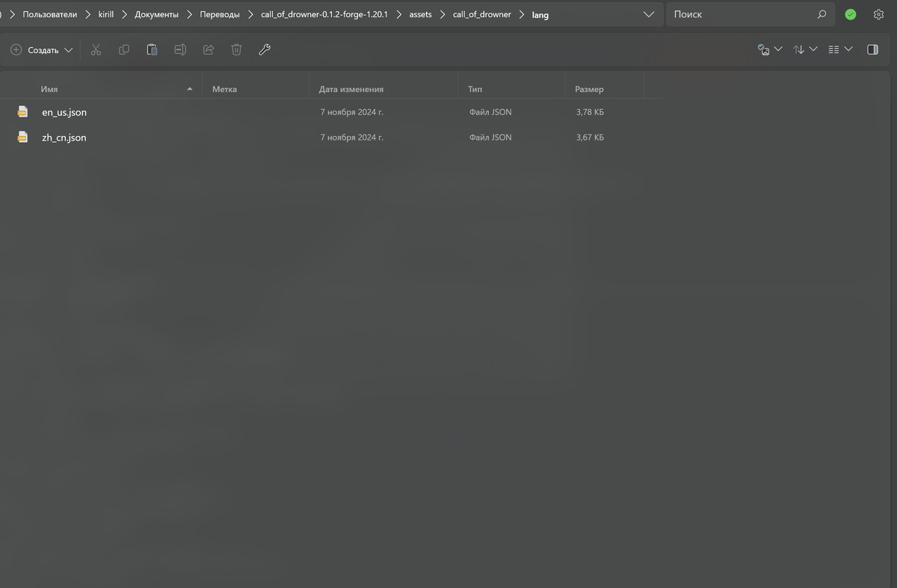The image size is (897, 588).
Task: Sort by the Метка column header
Action: (224, 89)
